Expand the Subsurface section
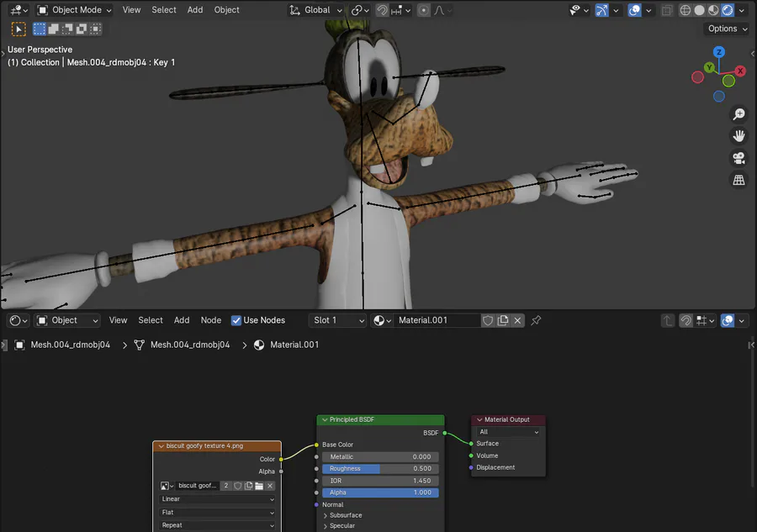This screenshot has height=532, width=757. pyautogui.click(x=342, y=515)
